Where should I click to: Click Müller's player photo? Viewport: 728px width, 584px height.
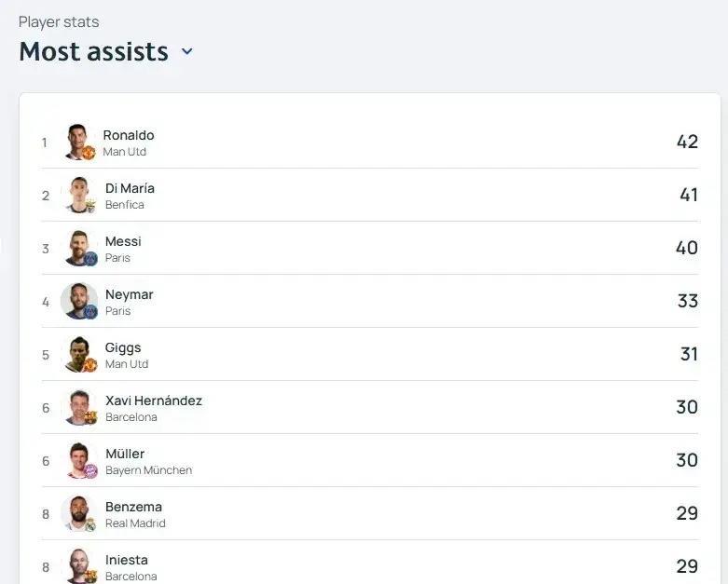(79, 460)
